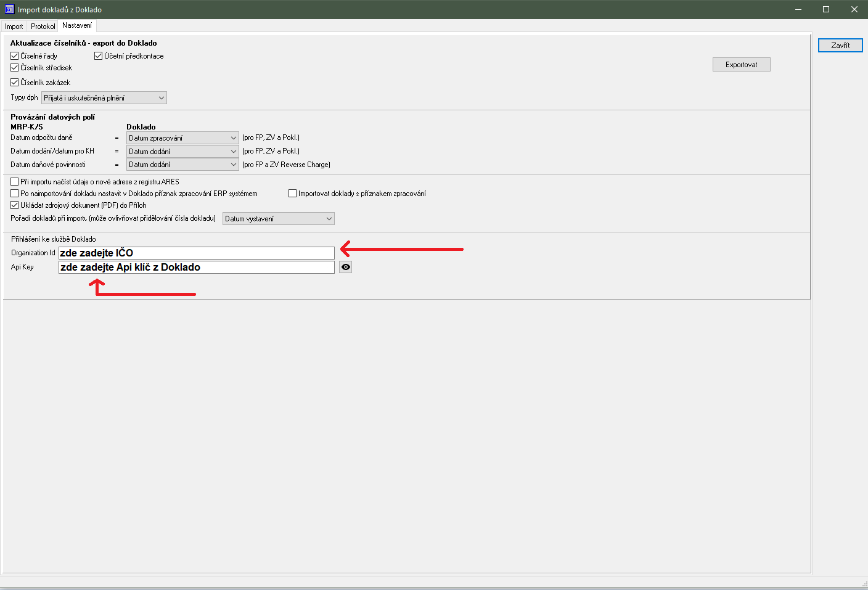Switch to the Import tab
Screen dimensions: 868x590
(14, 27)
